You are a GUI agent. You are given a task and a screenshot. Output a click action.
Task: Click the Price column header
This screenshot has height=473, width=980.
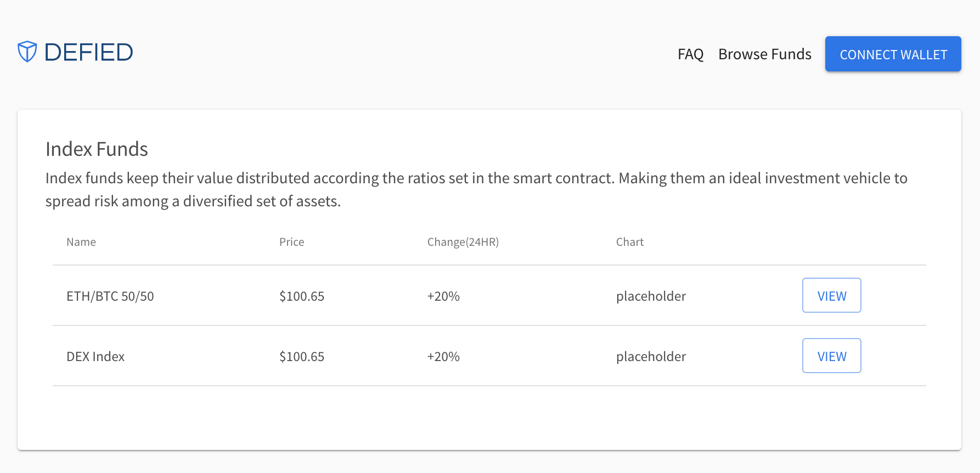tap(291, 242)
